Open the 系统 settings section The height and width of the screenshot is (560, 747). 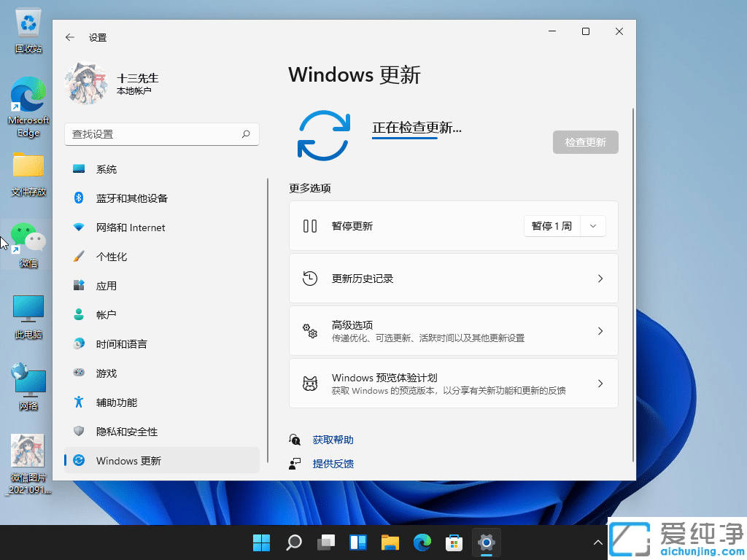pyautogui.click(x=108, y=168)
